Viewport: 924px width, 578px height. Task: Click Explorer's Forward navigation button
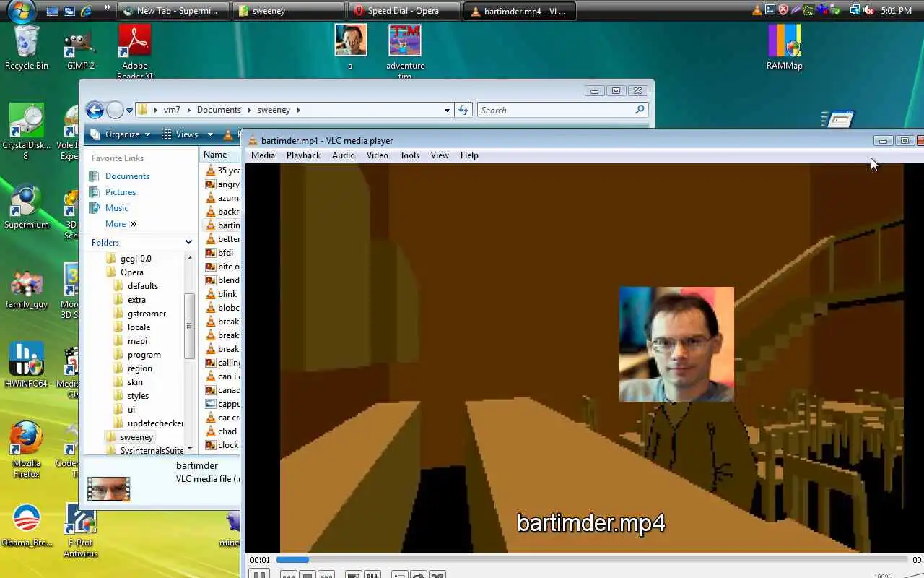pyautogui.click(x=115, y=110)
